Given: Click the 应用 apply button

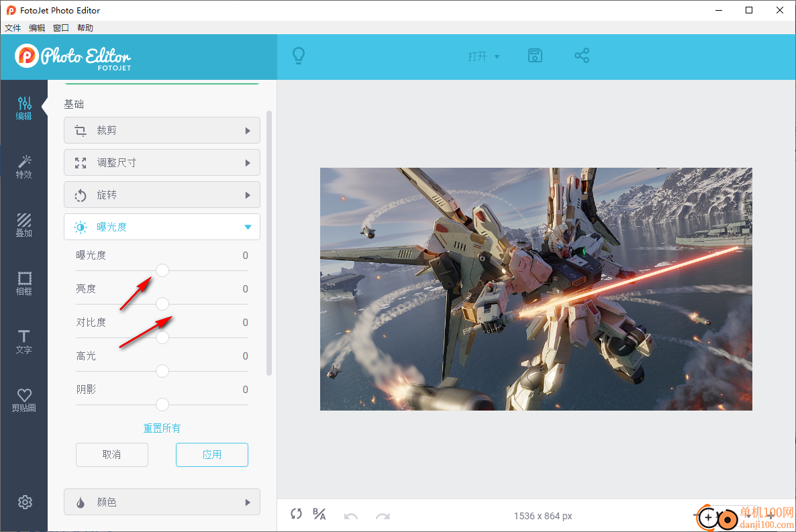Looking at the screenshot, I should 212,454.
